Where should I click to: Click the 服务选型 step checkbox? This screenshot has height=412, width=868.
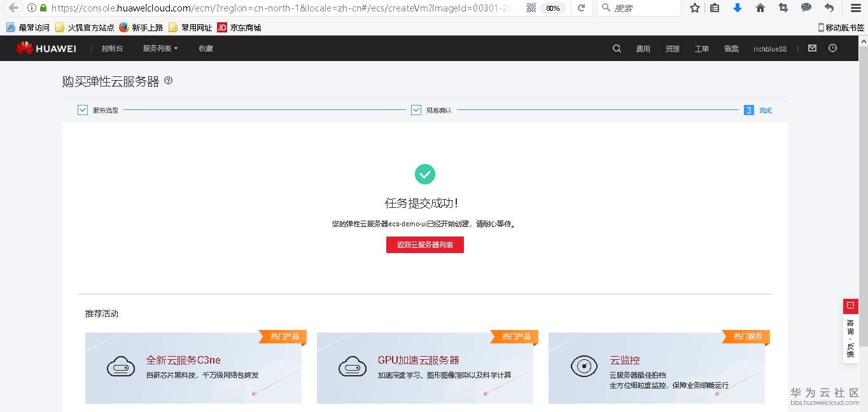(x=82, y=109)
